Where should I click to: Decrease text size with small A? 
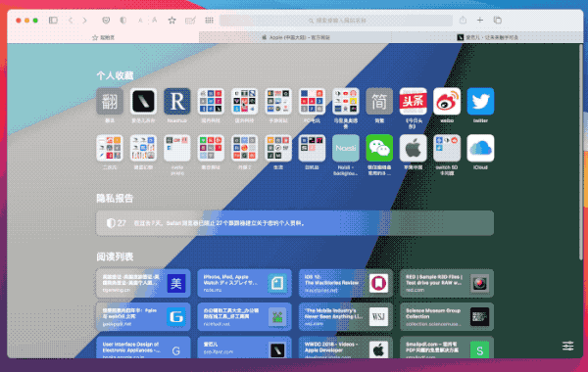140,21
